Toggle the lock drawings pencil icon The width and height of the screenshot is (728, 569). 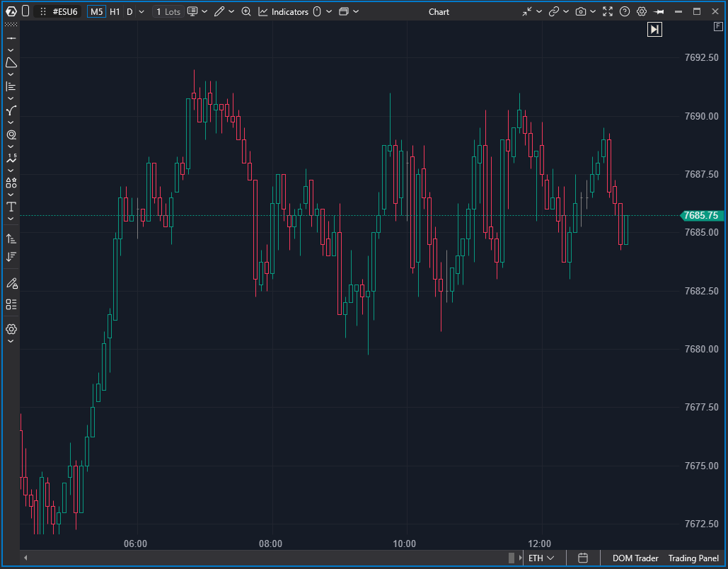tap(11, 283)
